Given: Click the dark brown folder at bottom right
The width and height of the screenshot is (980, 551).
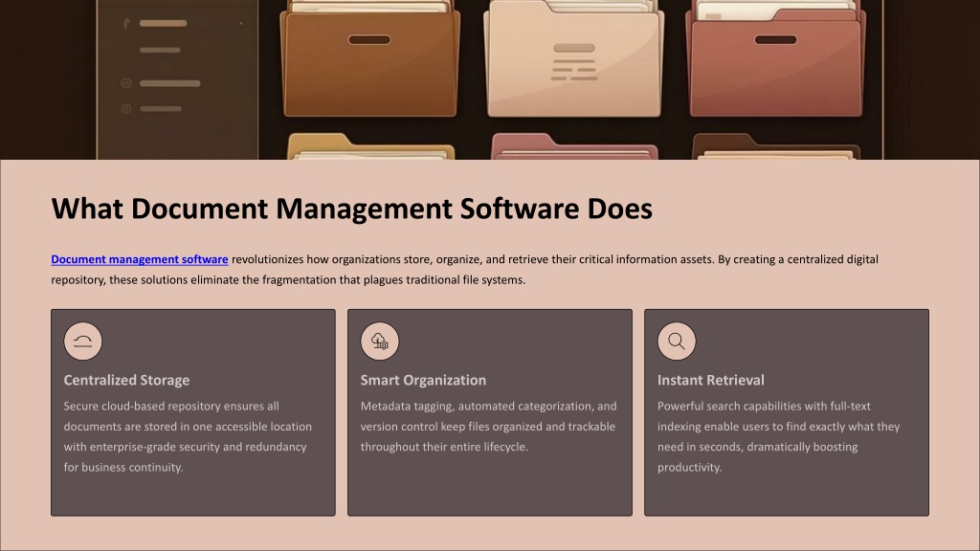Looking at the screenshot, I should (775, 148).
